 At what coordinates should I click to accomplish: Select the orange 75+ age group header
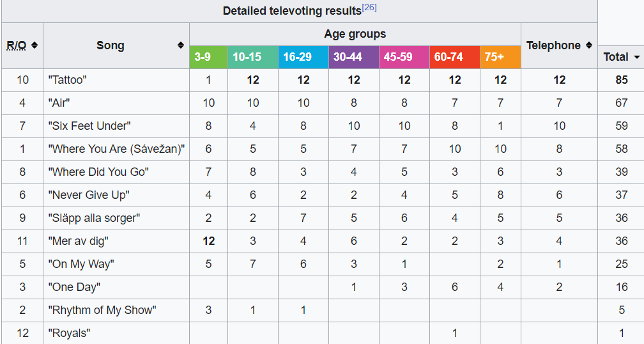coord(500,57)
